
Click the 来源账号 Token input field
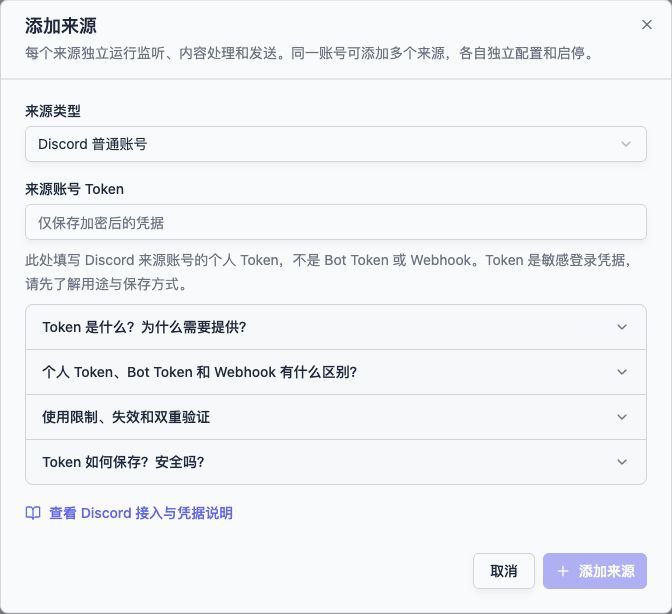336,222
